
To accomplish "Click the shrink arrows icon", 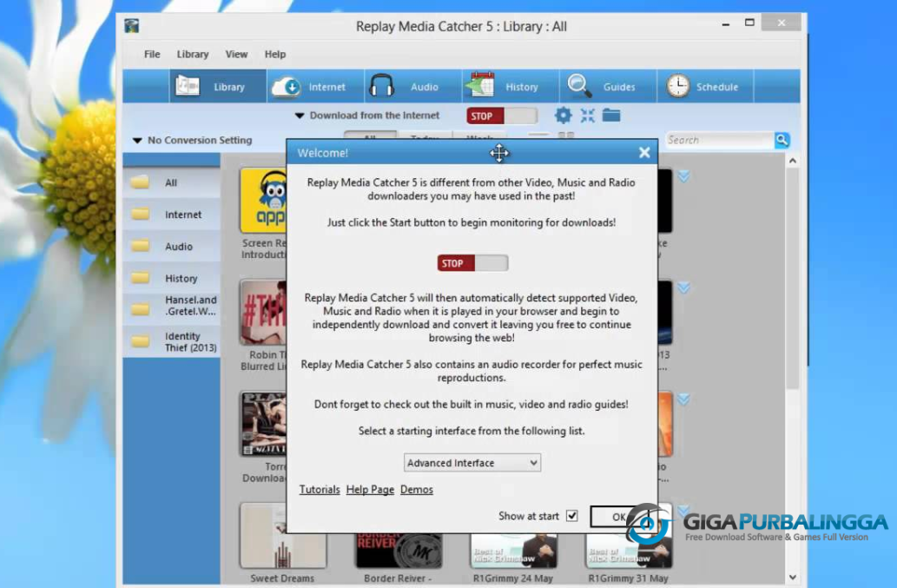I will click(x=588, y=116).
